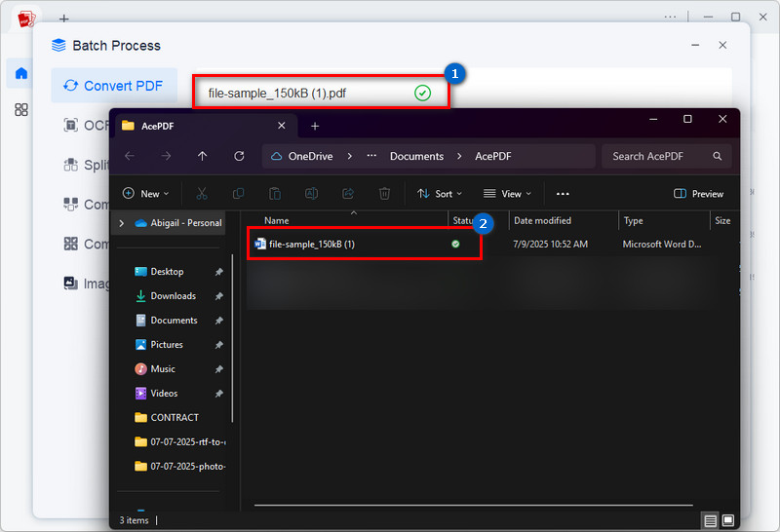Open See more options in Explorer toolbar
The image size is (780, 532).
(x=563, y=193)
